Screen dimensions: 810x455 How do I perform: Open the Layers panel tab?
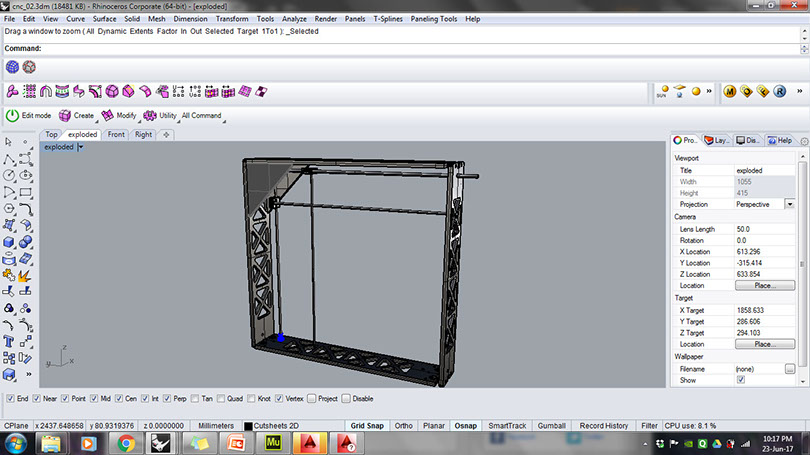(717, 140)
